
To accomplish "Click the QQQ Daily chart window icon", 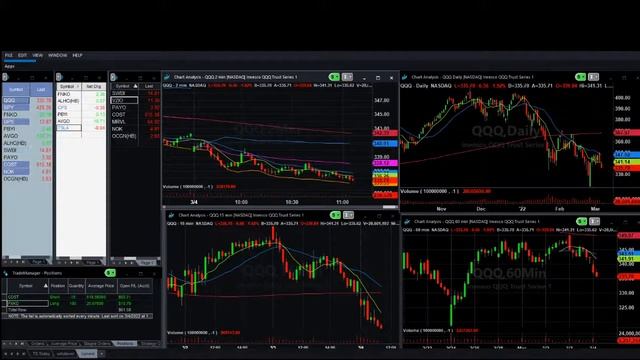I will [404, 77].
